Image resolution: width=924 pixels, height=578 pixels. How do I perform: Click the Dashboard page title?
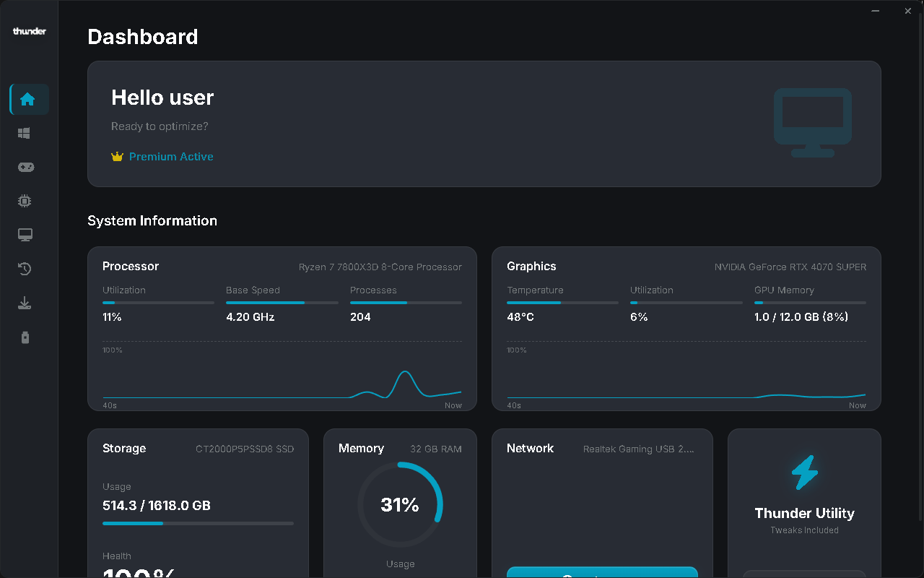(143, 37)
